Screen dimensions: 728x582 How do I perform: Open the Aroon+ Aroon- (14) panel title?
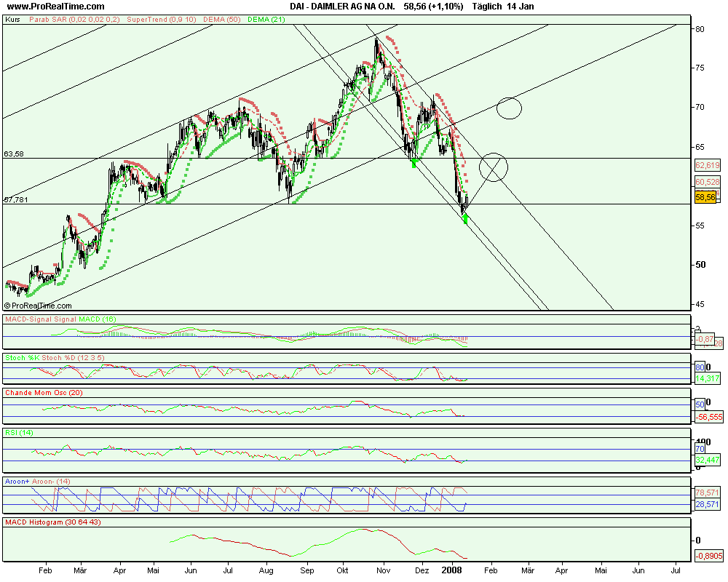(38, 482)
